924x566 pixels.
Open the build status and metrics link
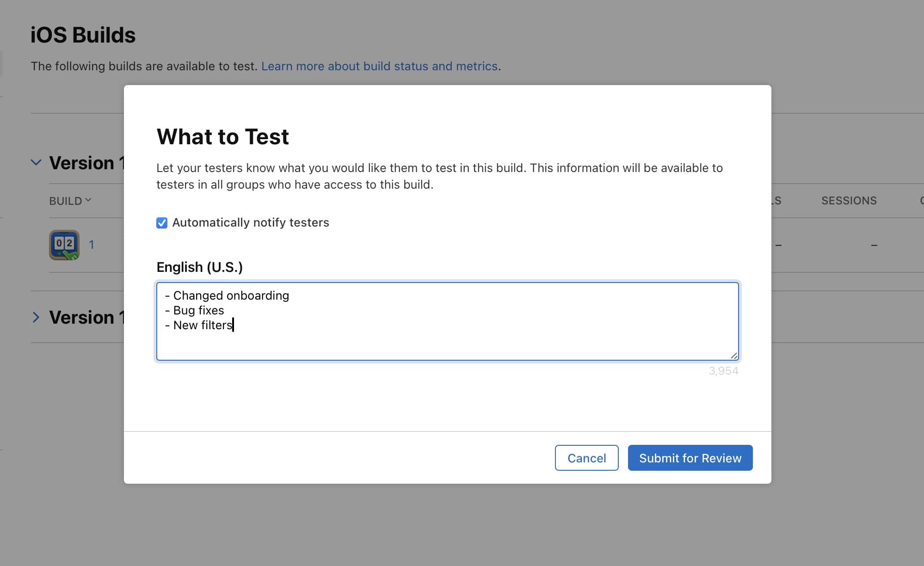[379, 66]
